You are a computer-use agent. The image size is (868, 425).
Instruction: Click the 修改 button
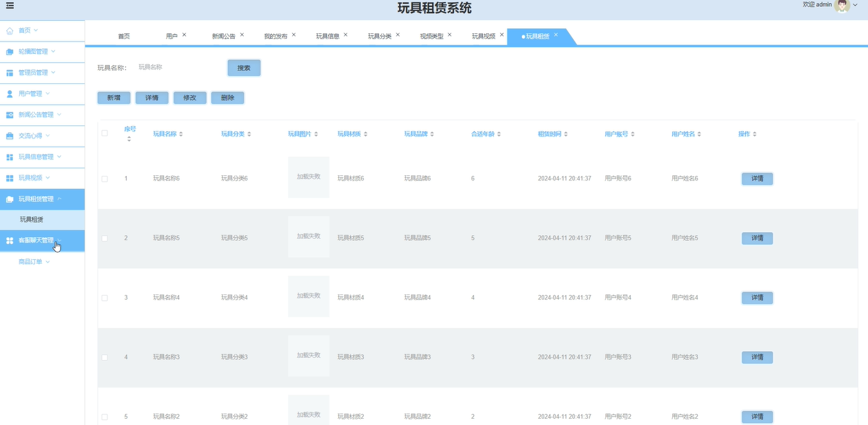[x=189, y=98]
